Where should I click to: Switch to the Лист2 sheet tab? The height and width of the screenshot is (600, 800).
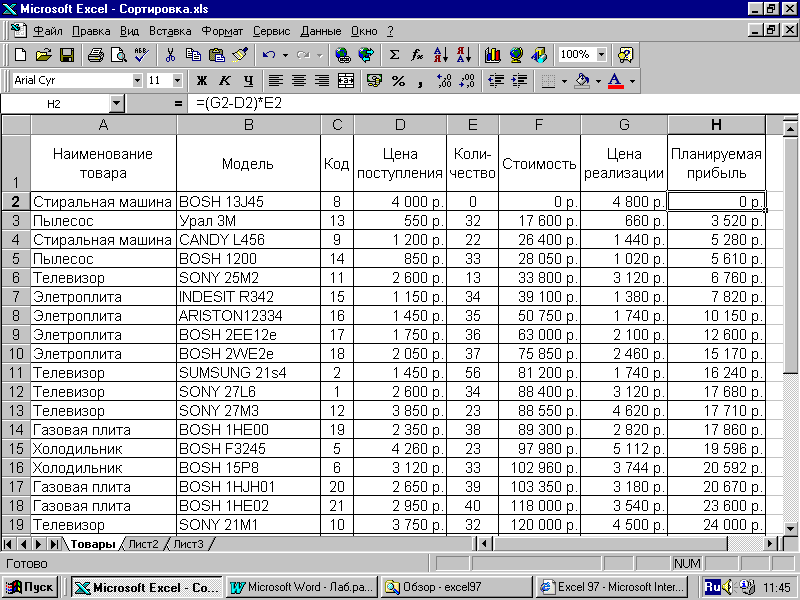[x=141, y=544]
